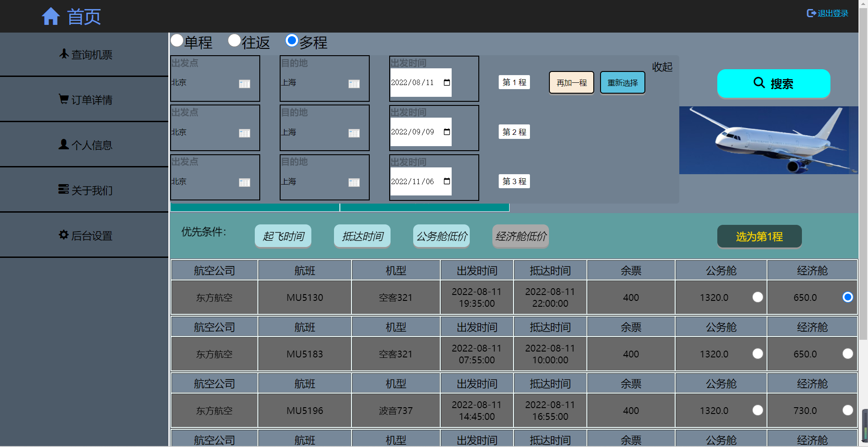Select 第 1 程 segment label
This screenshot has width=868, height=447.
pyautogui.click(x=514, y=82)
